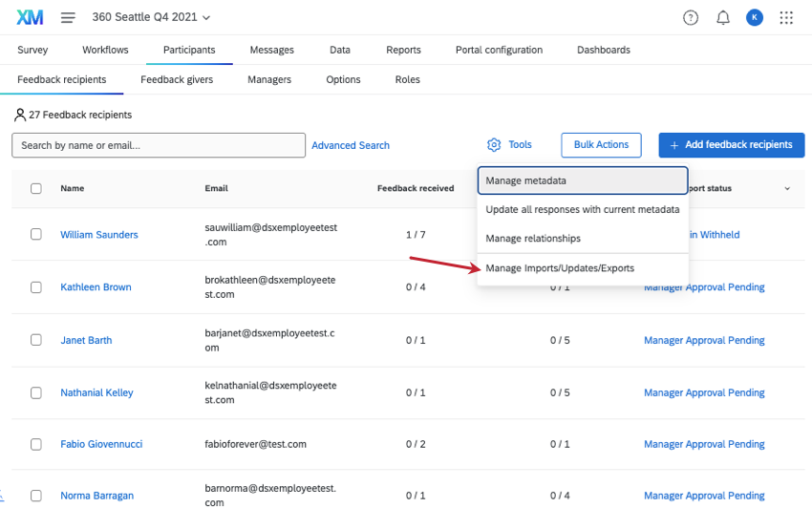Open Nathanial Kelley name link
This screenshot has height=508, width=812.
[x=96, y=392]
